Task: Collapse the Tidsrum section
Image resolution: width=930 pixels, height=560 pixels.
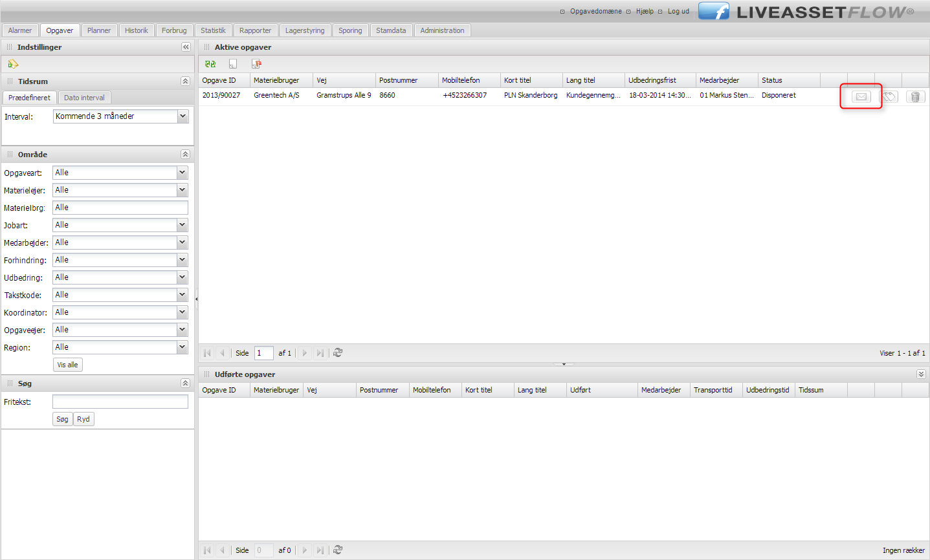Action: pos(185,81)
